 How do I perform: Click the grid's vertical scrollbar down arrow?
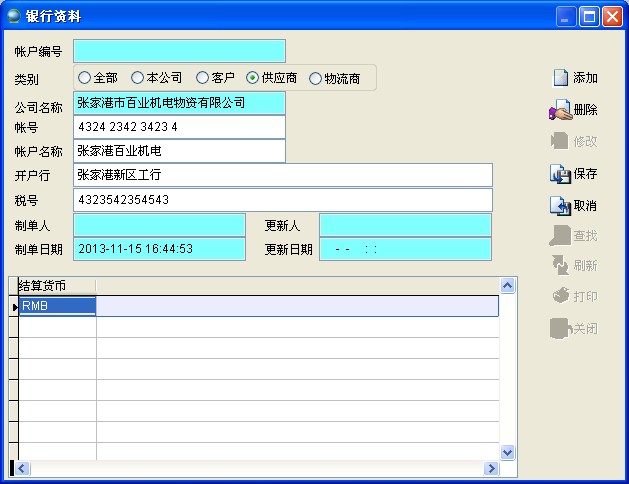[507, 452]
